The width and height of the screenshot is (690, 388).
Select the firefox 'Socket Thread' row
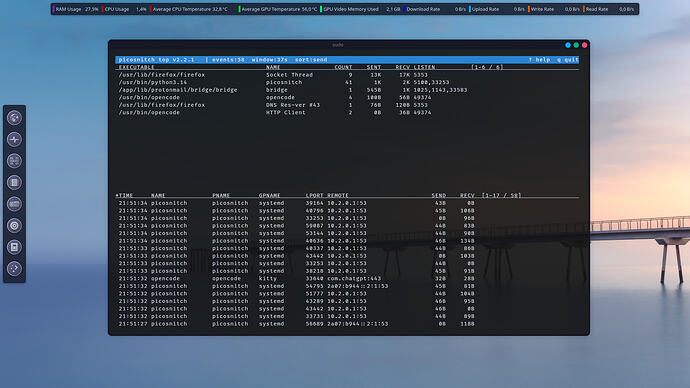tap(348, 75)
